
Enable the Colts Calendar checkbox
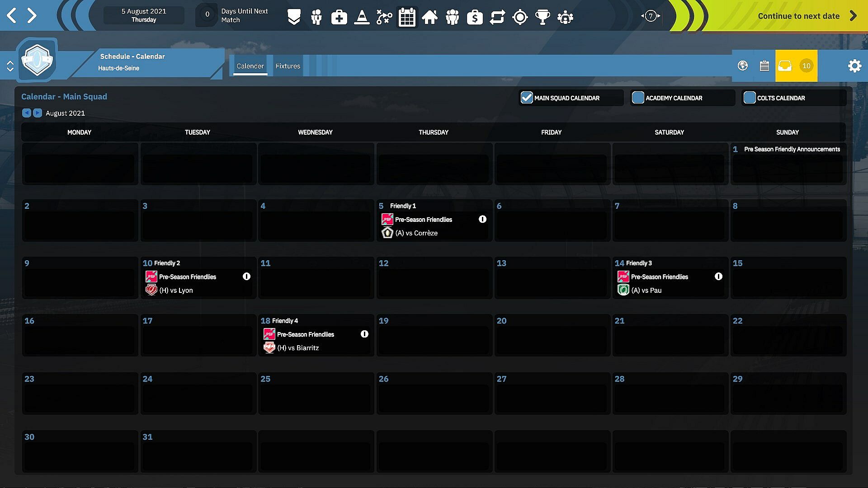(x=750, y=98)
